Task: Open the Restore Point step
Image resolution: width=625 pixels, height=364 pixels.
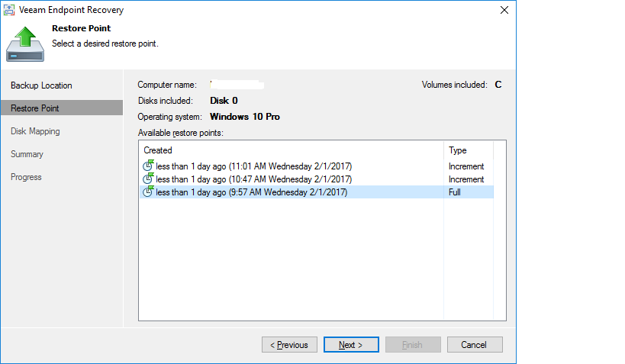Action: click(35, 108)
